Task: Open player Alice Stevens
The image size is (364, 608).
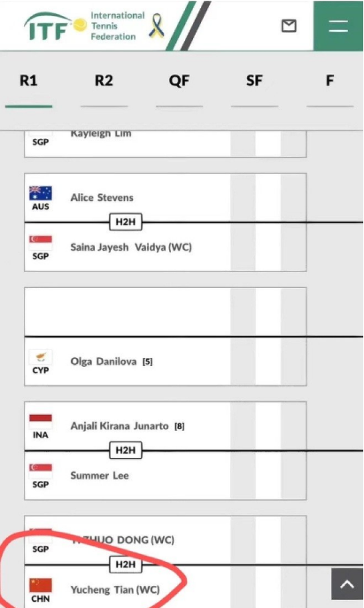Action: pos(102,198)
